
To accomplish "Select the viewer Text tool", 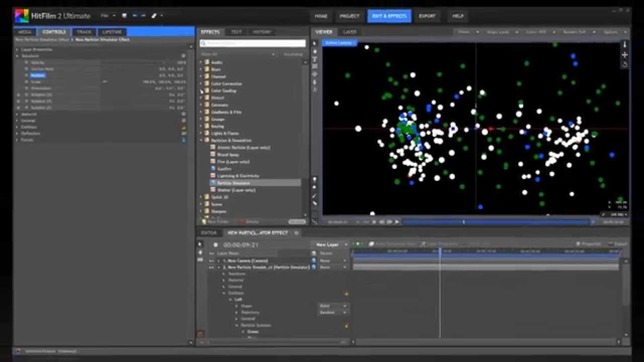I will click(315, 59).
